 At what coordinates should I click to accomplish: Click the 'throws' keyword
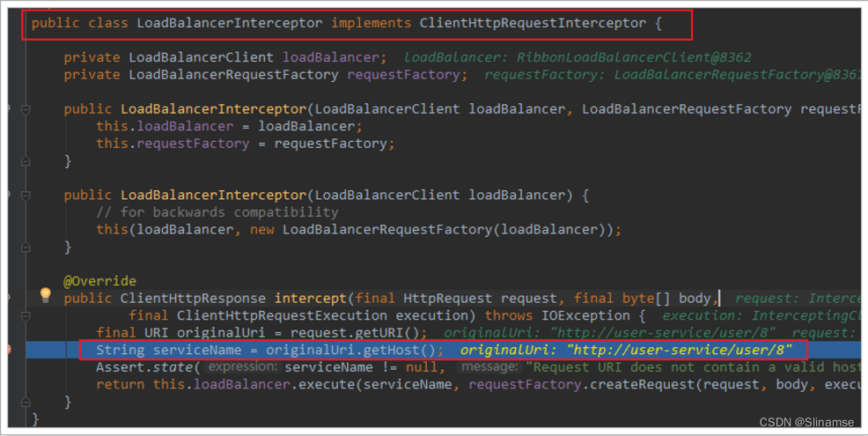(508, 315)
